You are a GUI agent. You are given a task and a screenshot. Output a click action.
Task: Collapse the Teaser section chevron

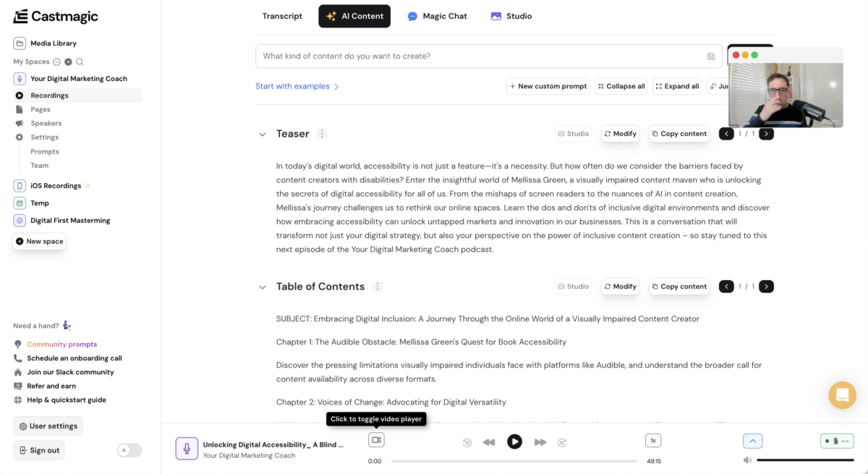(x=263, y=133)
